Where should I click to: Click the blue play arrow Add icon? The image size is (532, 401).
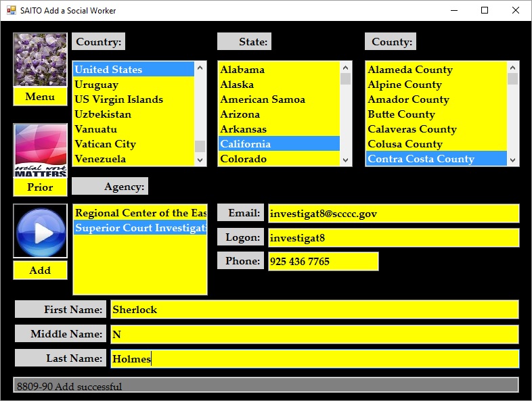(x=40, y=231)
